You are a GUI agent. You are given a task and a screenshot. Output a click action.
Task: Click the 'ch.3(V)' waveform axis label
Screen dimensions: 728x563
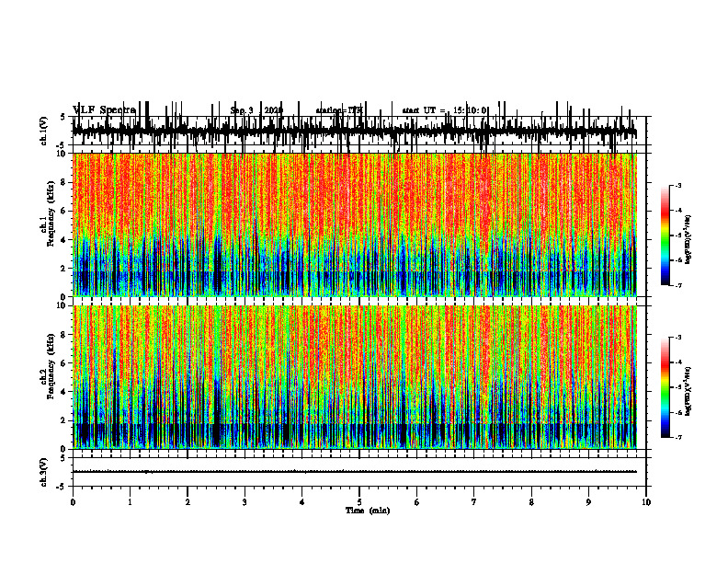[x=43, y=472]
